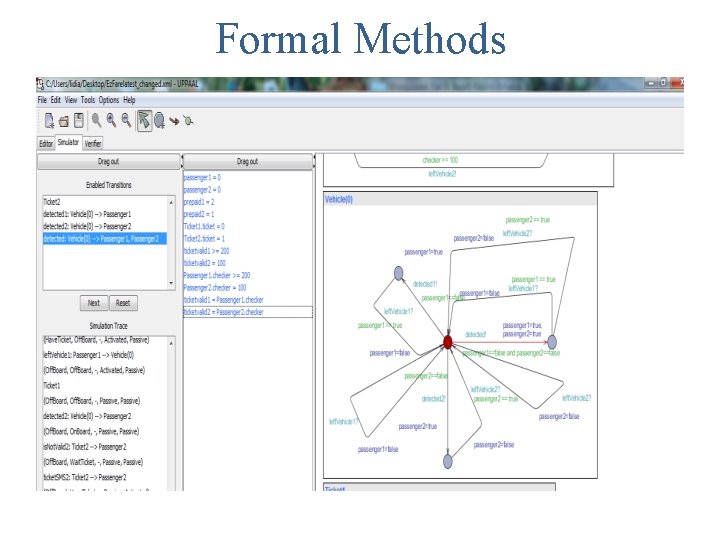Screen dimensions: 720x540
Task: Switch to the Editor tab
Action: pyautogui.click(x=46, y=144)
